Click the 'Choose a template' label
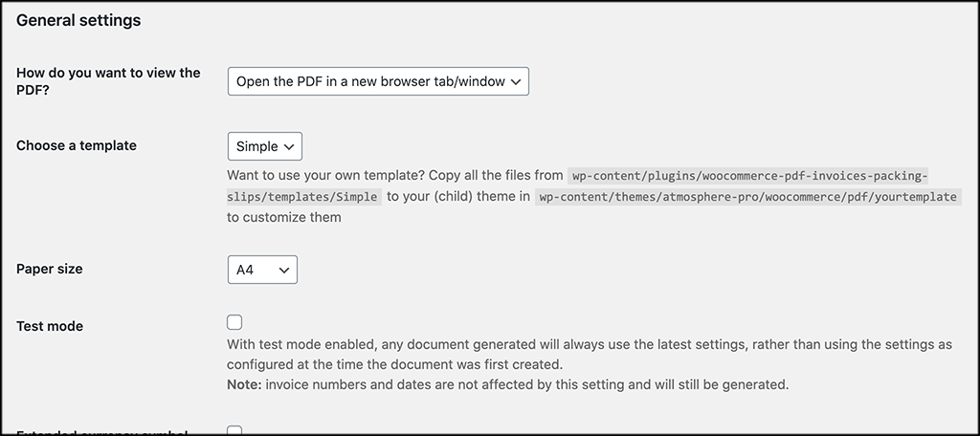 pos(77,146)
